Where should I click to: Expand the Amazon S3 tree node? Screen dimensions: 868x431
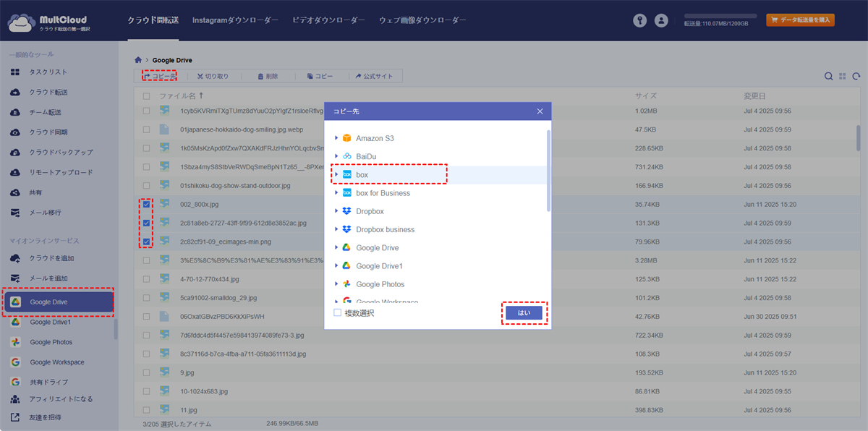pos(336,138)
